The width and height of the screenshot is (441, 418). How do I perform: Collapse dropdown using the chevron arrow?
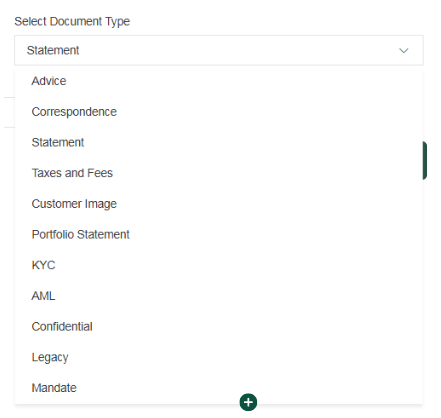tap(404, 51)
